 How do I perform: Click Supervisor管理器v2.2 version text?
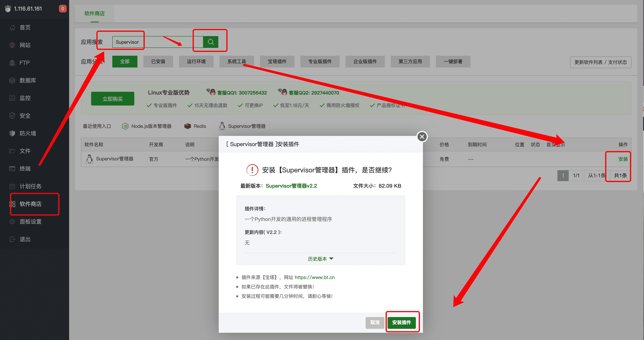291,186
